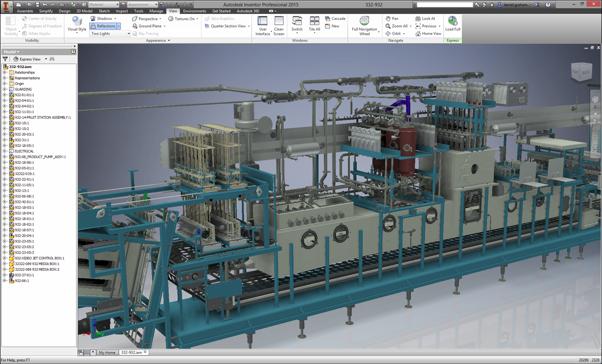The image size is (602, 364).
Task: Switch to the View ribbon tab
Action: (x=172, y=11)
